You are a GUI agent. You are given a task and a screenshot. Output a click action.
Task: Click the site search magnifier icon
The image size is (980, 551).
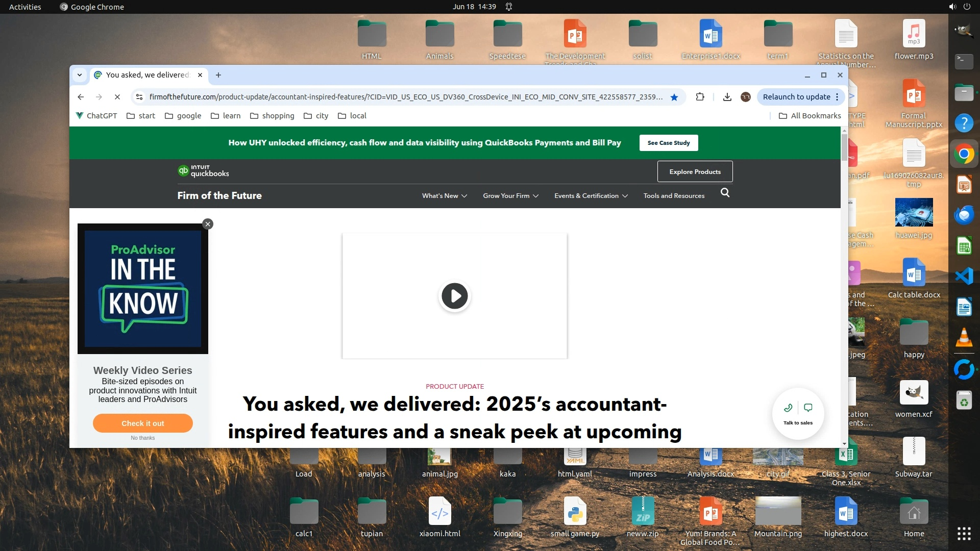[x=725, y=193]
